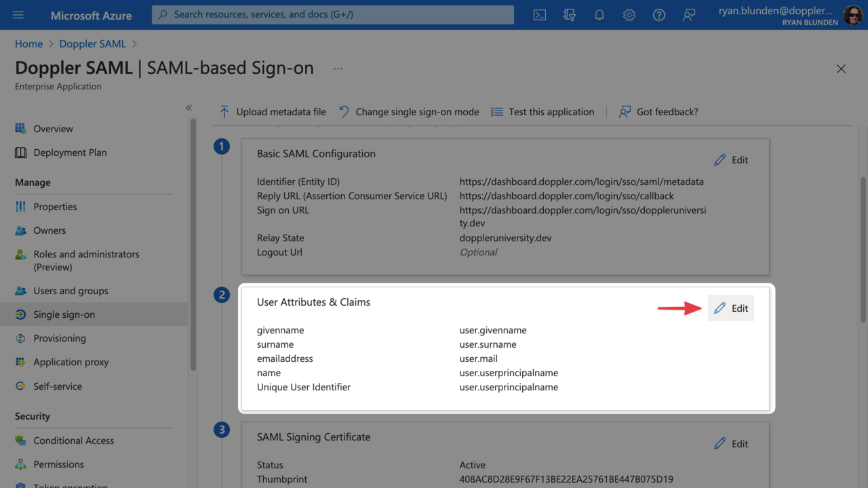868x488 pixels.
Task: Click the Application proxy icon
Action: [21, 362]
